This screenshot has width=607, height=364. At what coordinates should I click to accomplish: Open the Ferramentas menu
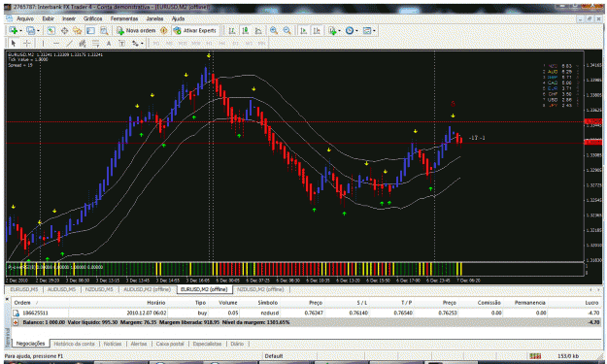[124, 18]
